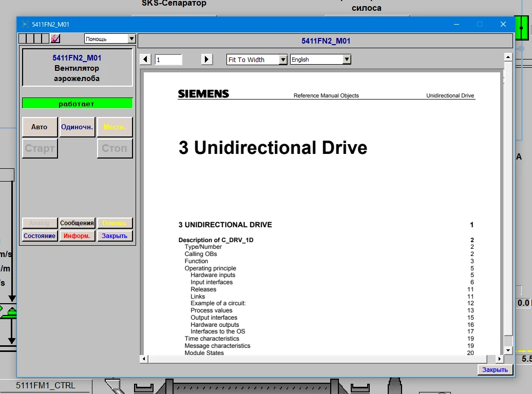Click the '3 Unidirectional Drive' heading
Image resolution: width=532 pixels, height=394 pixels.
coord(273,148)
